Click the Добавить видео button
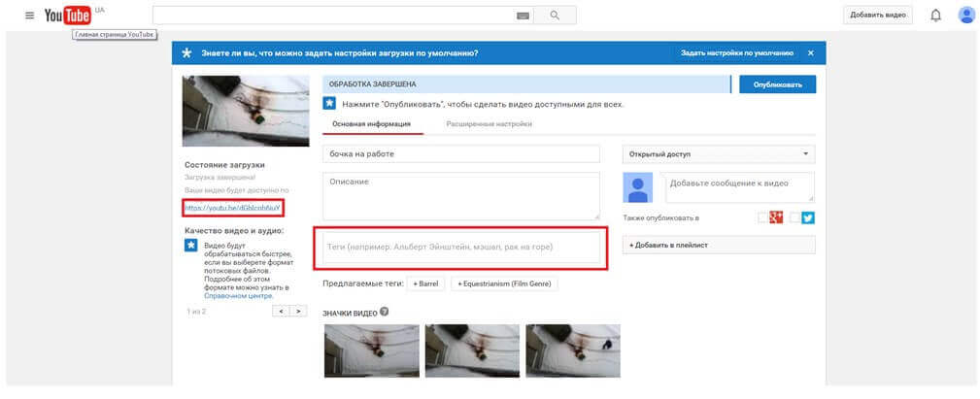 coord(877,16)
